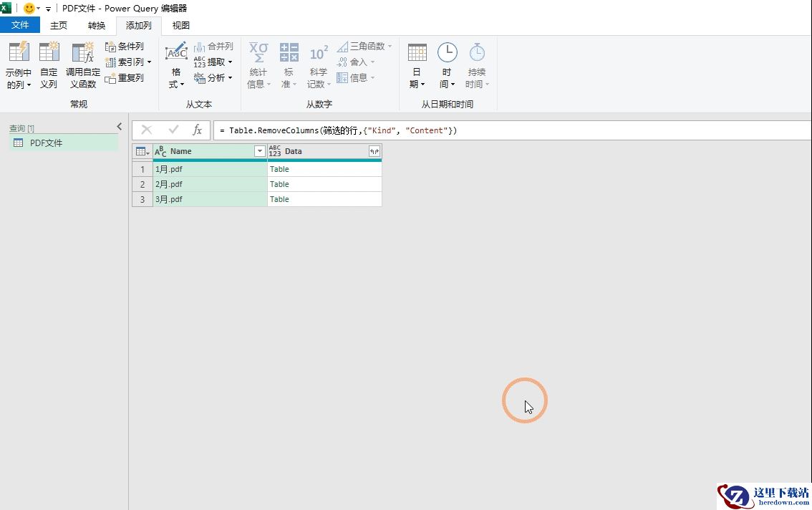Image resolution: width=812 pixels, height=510 pixels.
Task: Open the 索引列 dropdown arrow
Action: (x=149, y=62)
